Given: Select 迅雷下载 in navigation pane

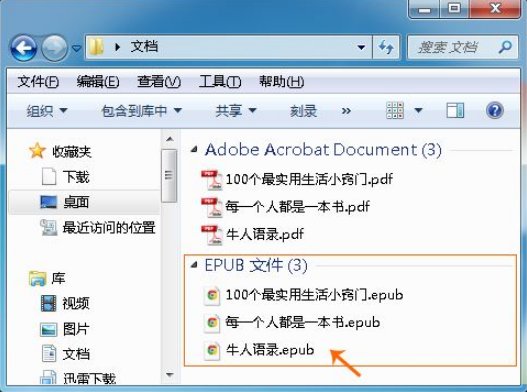Looking at the screenshot, I should tap(89, 379).
